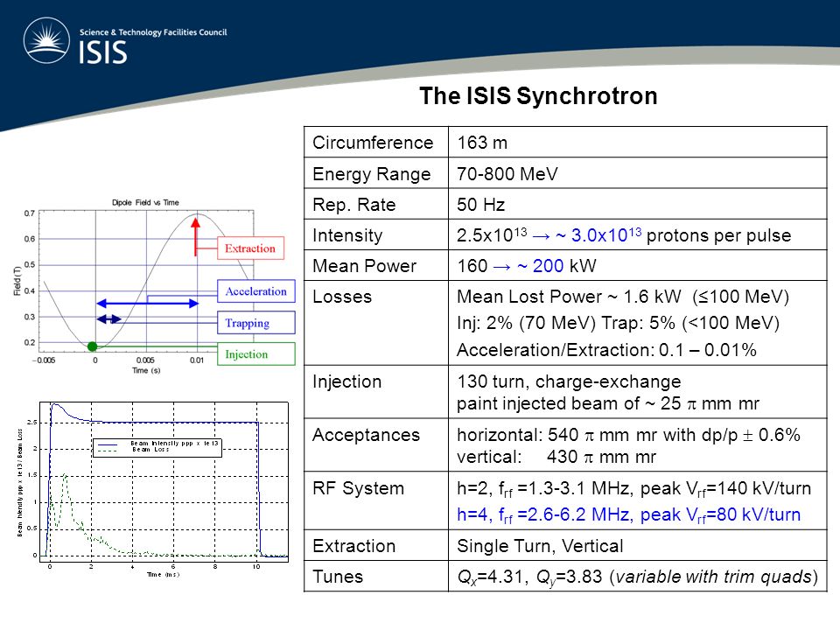Image resolution: width=840 pixels, height=630 pixels.
Task: Click the 'Field (T)' axis label
Action: (17, 280)
